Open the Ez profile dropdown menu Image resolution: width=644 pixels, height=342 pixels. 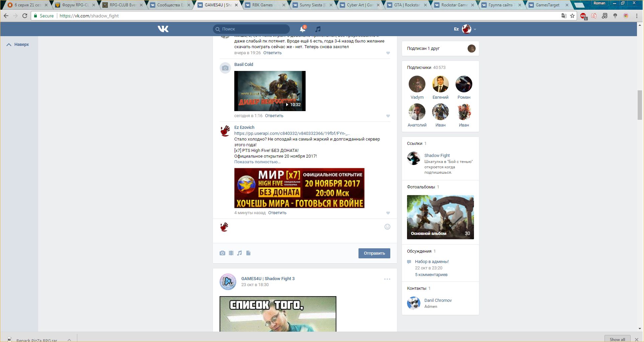click(x=465, y=29)
